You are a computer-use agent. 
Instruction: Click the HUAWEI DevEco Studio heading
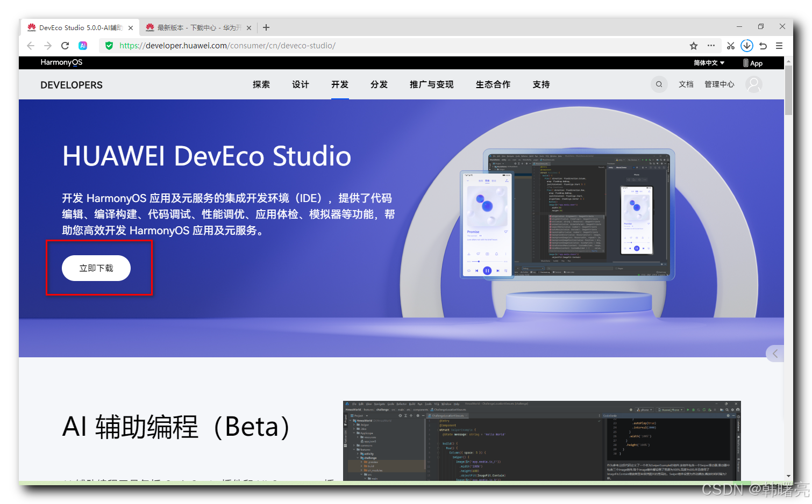point(206,156)
